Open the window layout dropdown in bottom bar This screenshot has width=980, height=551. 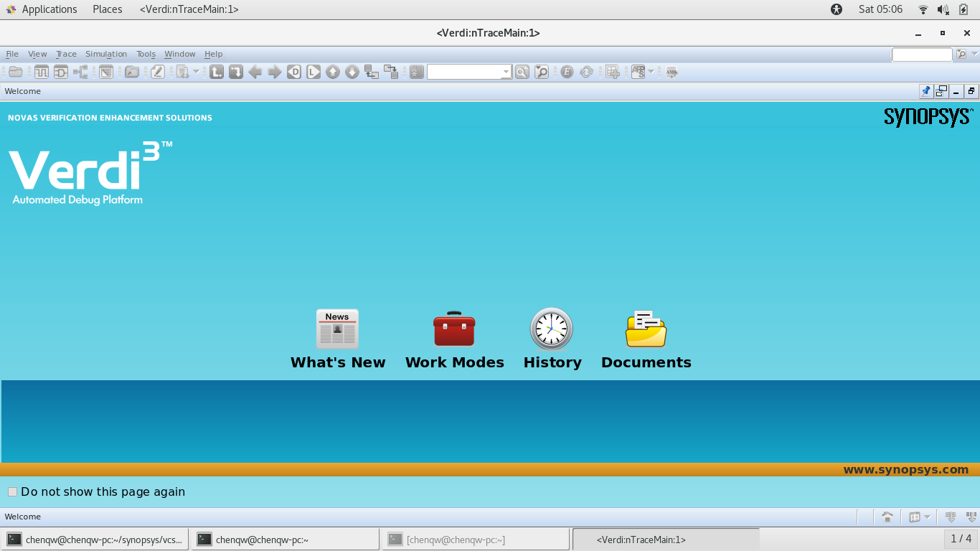(928, 517)
